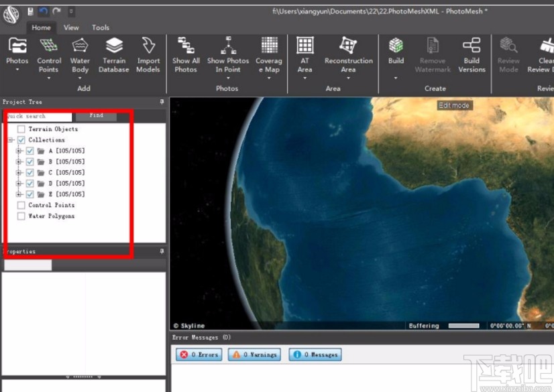Uncheck collection D checkbox

click(x=30, y=184)
